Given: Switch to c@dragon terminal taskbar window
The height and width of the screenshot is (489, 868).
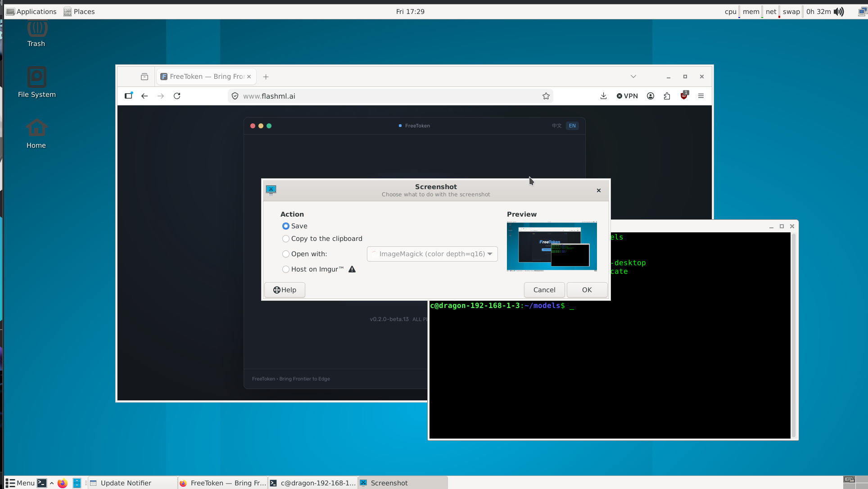Looking at the screenshot, I should point(313,483).
